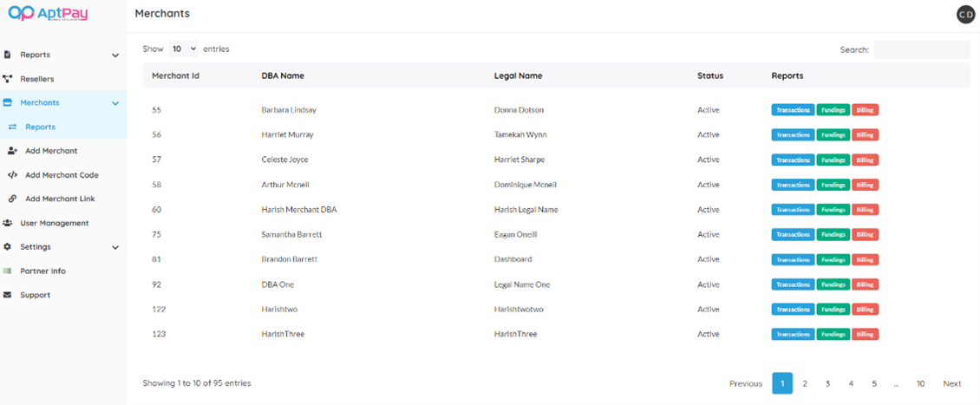Open Fundings report for Celeste Joyce

[x=833, y=160]
